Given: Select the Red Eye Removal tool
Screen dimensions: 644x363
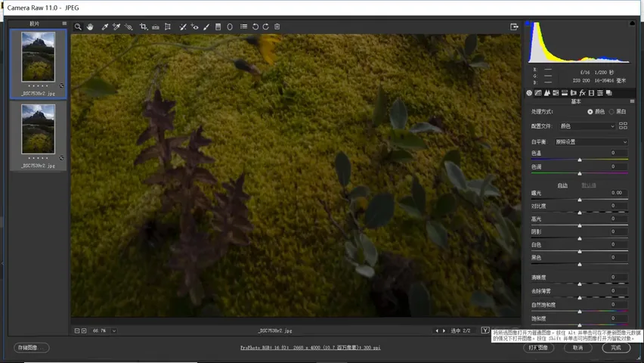Looking at the screenshot, I should 195,26.
